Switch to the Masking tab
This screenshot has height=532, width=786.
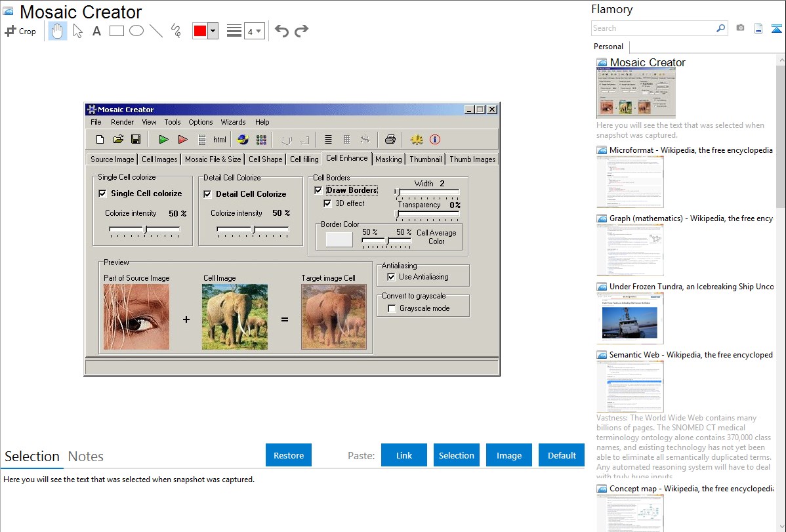[388, 159]
